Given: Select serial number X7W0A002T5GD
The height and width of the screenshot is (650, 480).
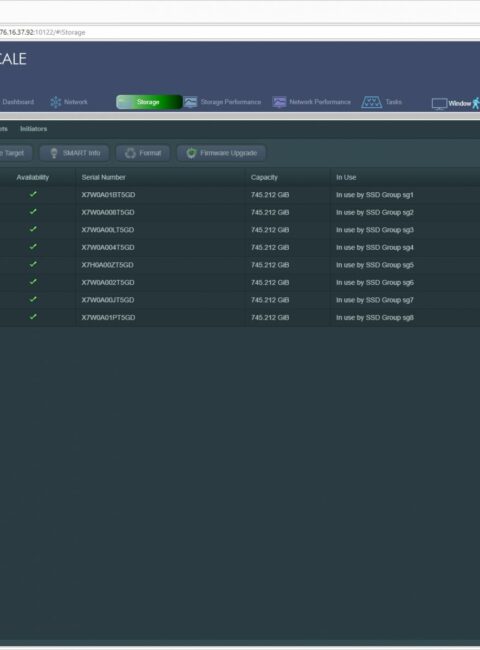Looking at the screenshot, I should click(108, 282).
